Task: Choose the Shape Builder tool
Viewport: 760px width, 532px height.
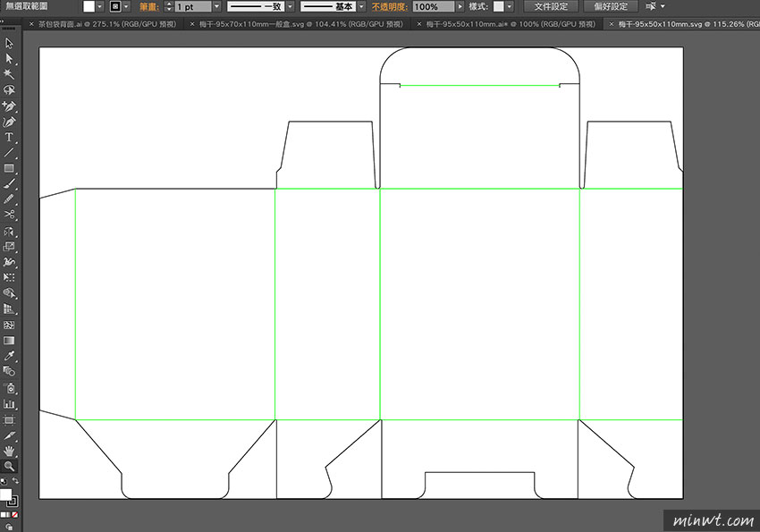Action: tap(9, 293)
